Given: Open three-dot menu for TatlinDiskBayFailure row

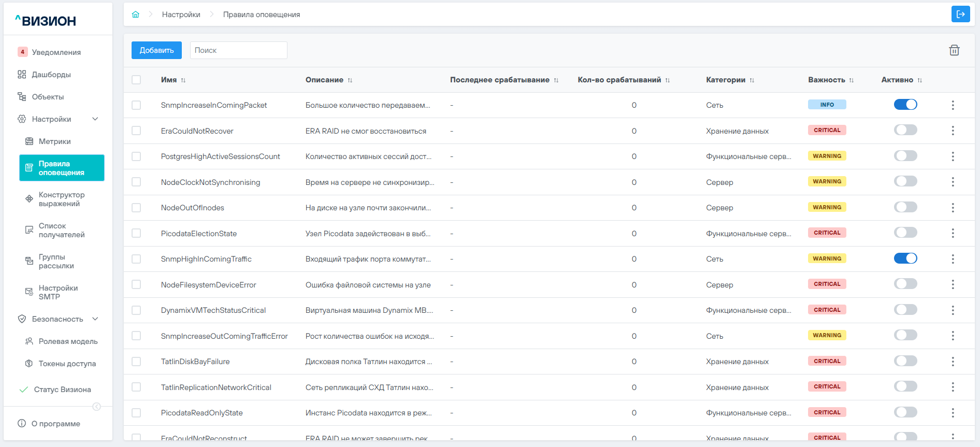Looking at the screenshot, I should pyautogui.click(x=953, y=362).
